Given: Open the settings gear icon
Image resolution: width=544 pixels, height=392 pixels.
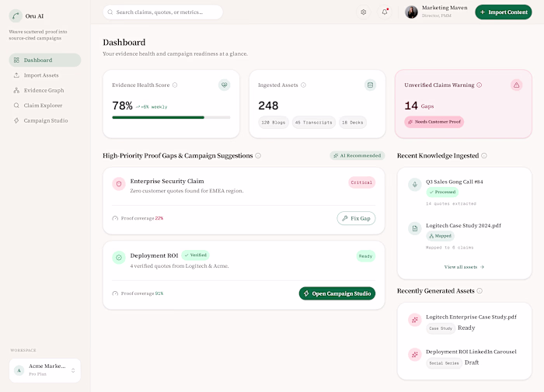Looking at the screenshot, I should pyautogui.click(x=363, y=12).
